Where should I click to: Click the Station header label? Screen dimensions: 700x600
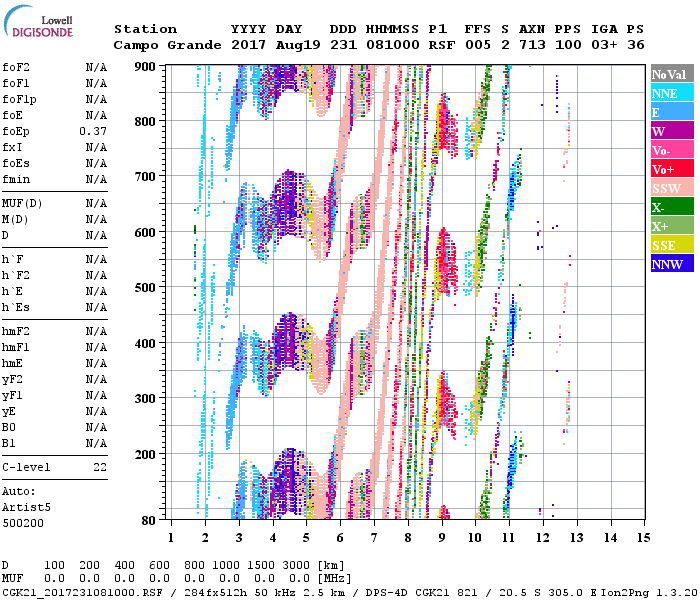(146, 29)
